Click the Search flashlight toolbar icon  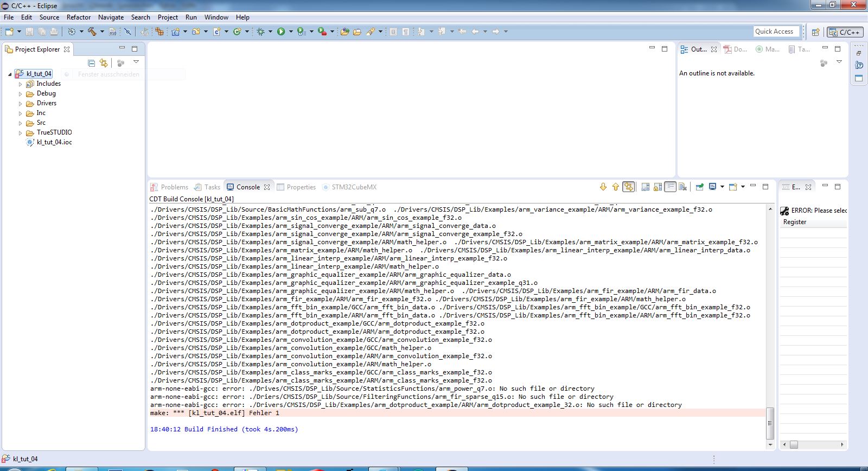pyautogui.click(x=371, y=31)
